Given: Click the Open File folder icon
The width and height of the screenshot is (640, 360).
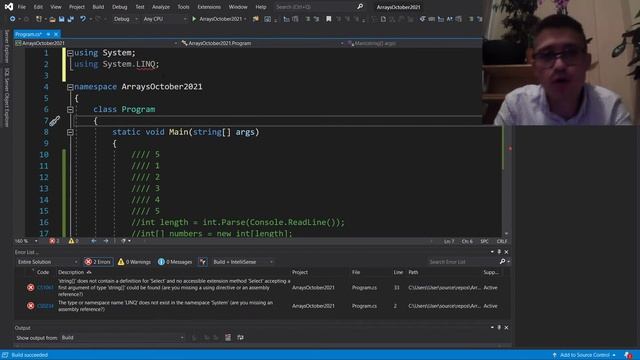Looking at the screenshot, I should click(52, 19).
